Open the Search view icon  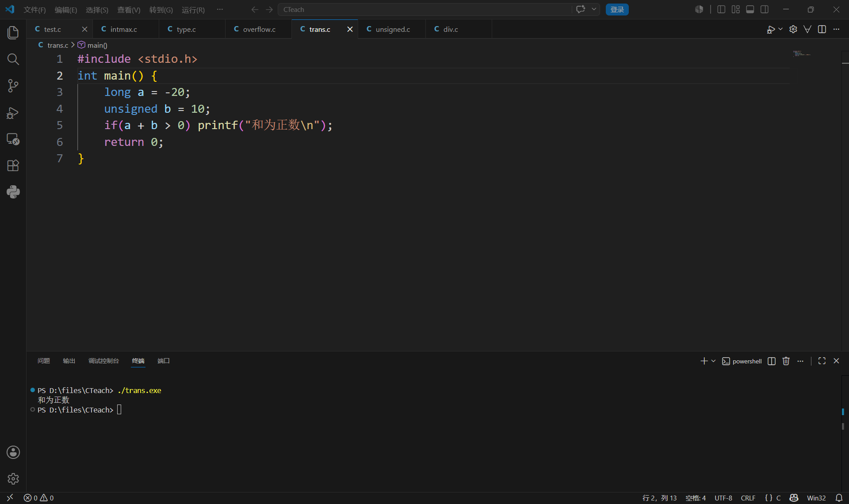coord(13,59)
